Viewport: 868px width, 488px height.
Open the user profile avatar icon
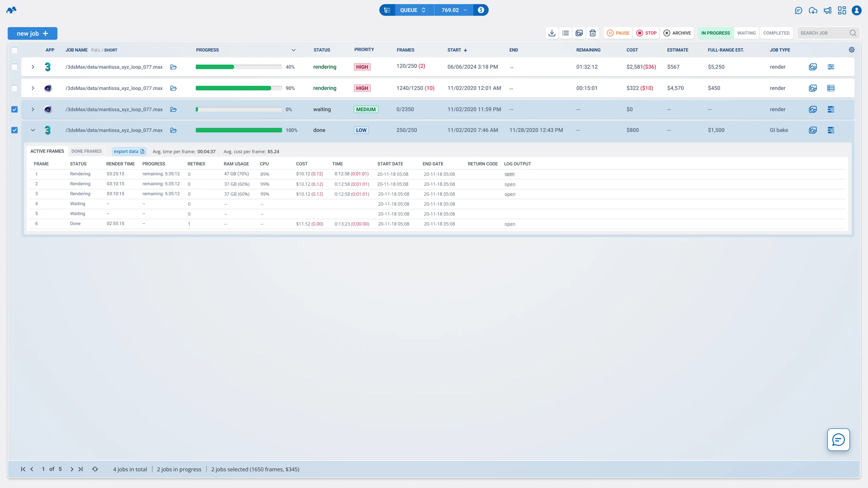(x=856, y=11)
